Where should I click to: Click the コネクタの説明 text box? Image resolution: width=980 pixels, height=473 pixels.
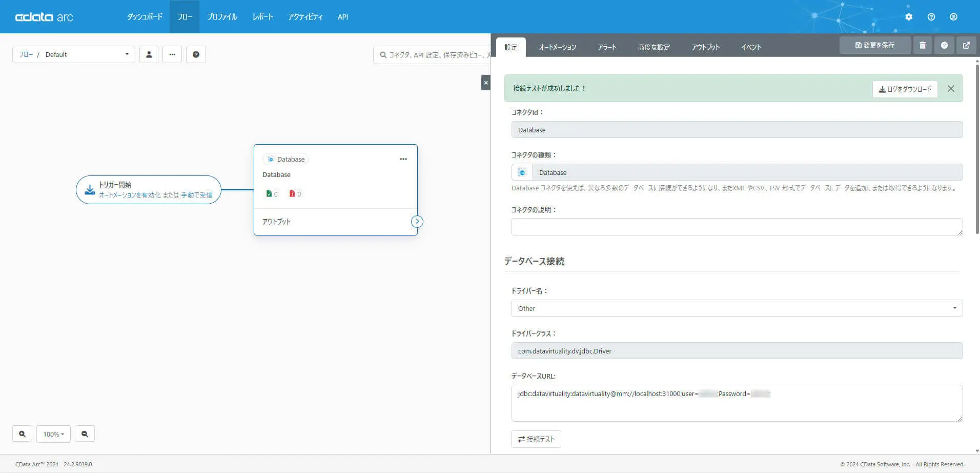coord(737,227)
